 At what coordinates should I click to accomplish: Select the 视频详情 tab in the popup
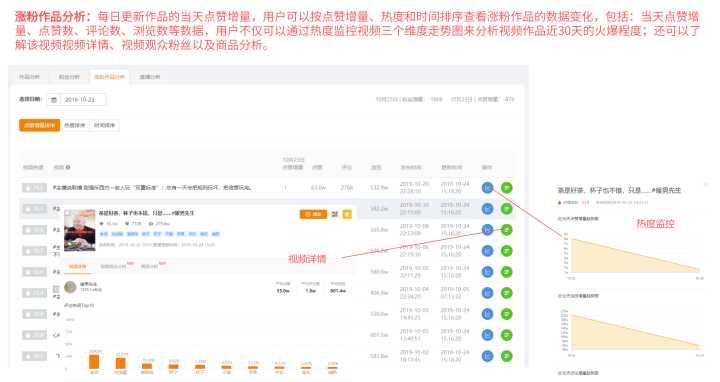(x=78, y=266)
